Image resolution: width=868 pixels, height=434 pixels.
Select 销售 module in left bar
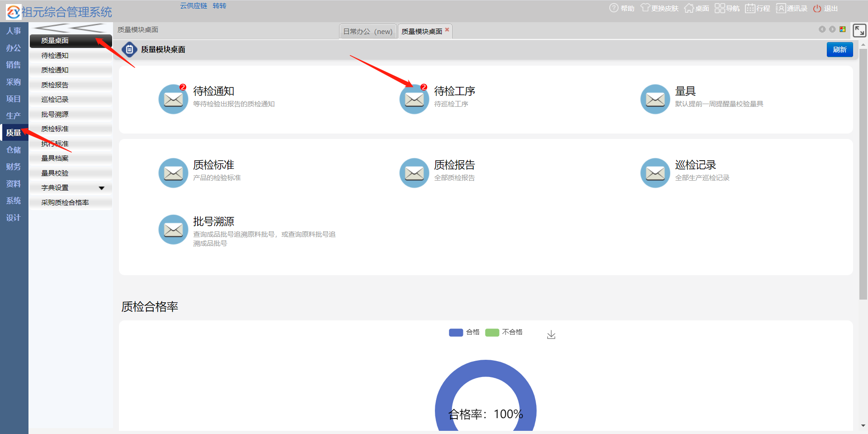(x=14, y=65)
